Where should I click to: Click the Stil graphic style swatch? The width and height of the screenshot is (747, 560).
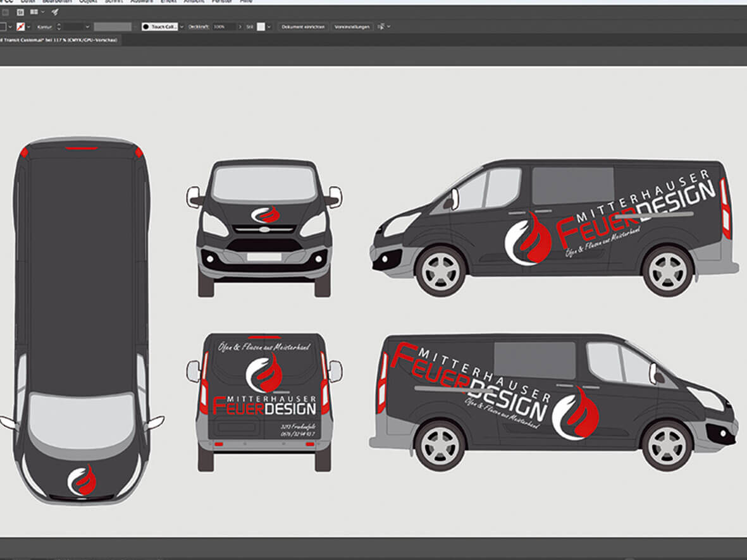point(261,27)
